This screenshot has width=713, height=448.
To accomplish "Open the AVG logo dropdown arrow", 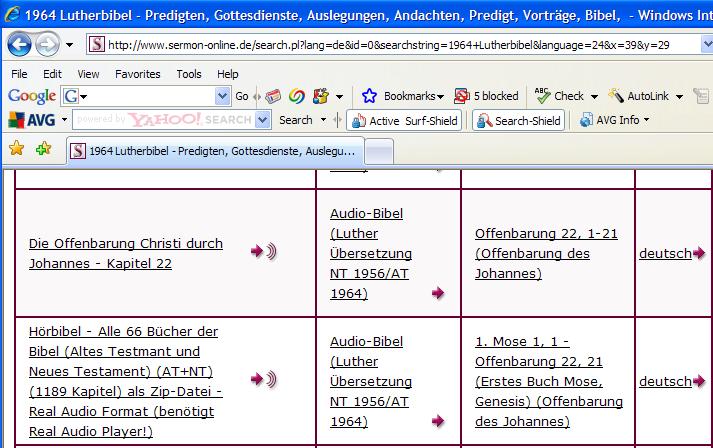I will tap(64, 120).
